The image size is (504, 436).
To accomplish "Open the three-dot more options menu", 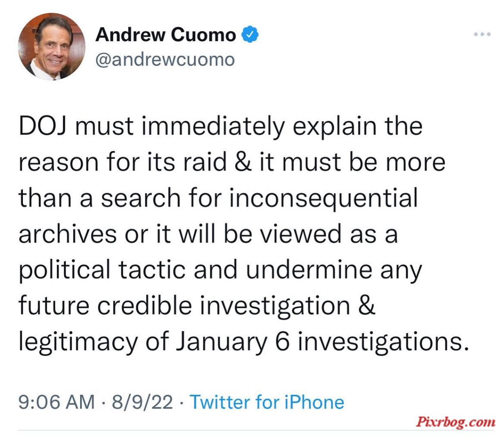I will point(482,34).
